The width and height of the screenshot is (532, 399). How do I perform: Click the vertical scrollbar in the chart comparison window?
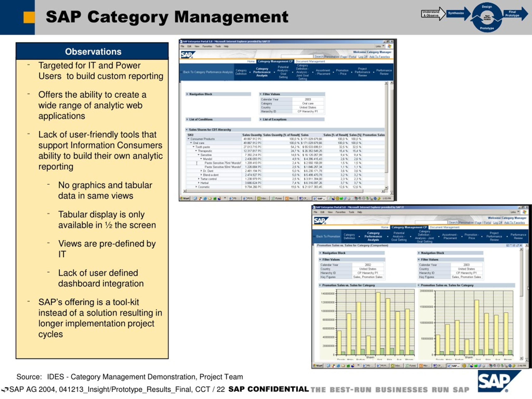point(521,304)
